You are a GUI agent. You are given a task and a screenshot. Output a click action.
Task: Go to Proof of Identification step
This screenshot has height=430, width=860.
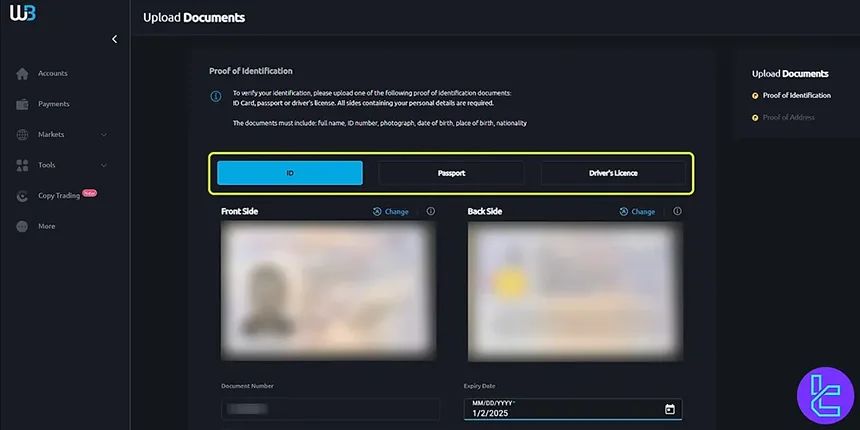point(796,95)
